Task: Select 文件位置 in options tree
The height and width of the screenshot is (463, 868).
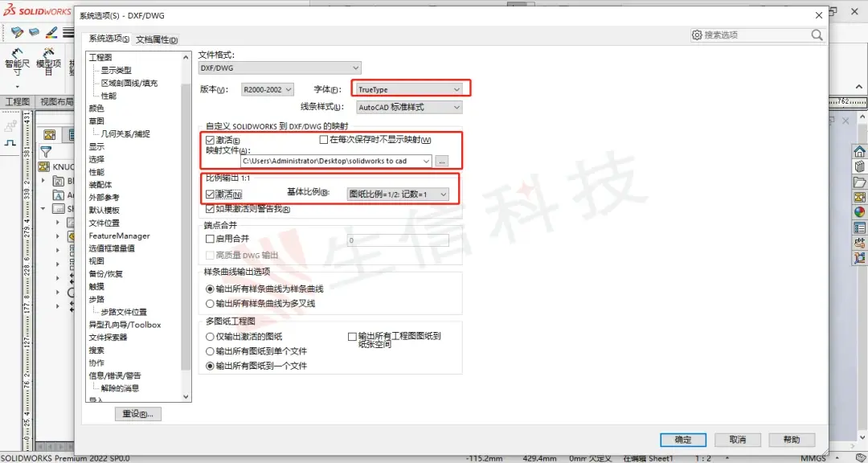Action: point(104,223)
